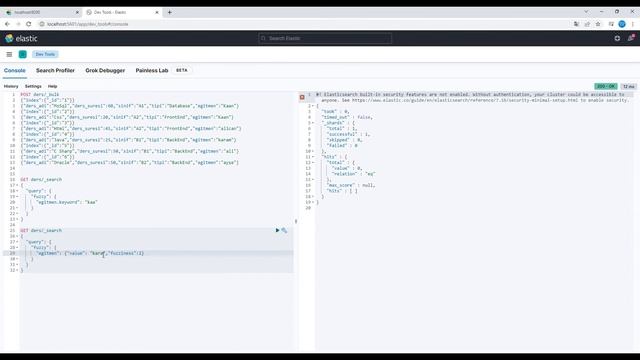
Task: Click the Oracle course JSON line
Action: point(129,162)
